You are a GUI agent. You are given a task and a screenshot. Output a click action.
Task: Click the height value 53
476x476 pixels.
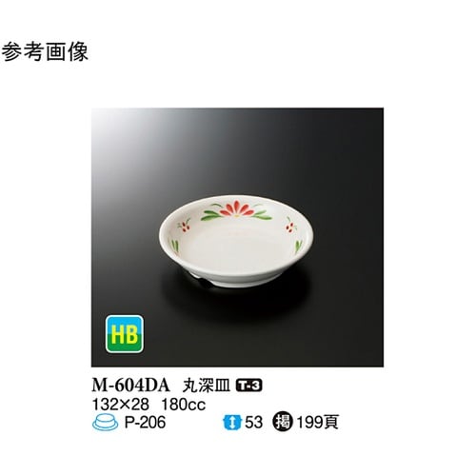[x=254, y=423]
